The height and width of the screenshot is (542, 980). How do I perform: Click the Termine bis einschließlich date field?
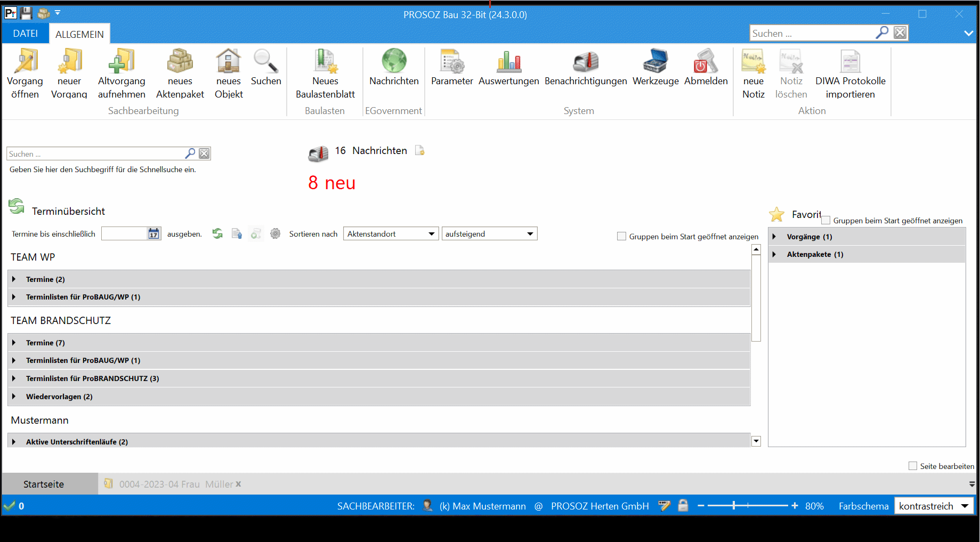tap(124, 234)
